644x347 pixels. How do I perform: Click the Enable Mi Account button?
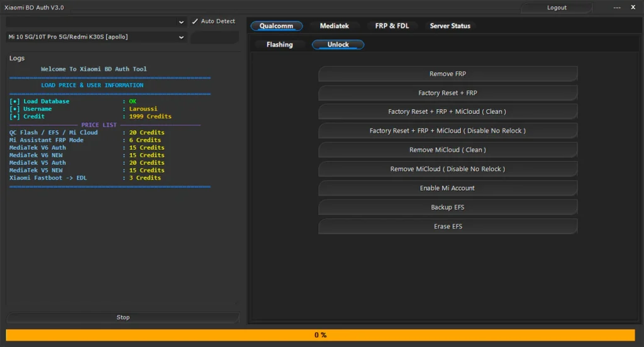tap(448, 188)
